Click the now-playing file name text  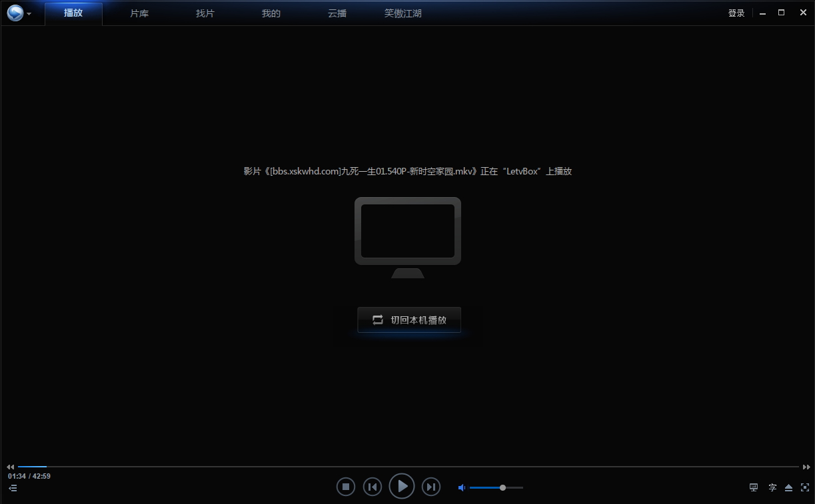pyautogui.click(x=408, y=171)
